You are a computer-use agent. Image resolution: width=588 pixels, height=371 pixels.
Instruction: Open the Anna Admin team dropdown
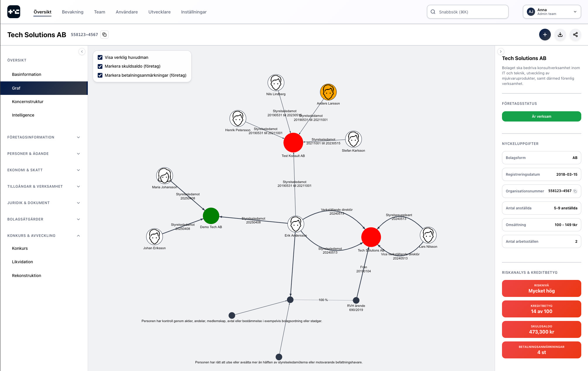coord(551,12)
